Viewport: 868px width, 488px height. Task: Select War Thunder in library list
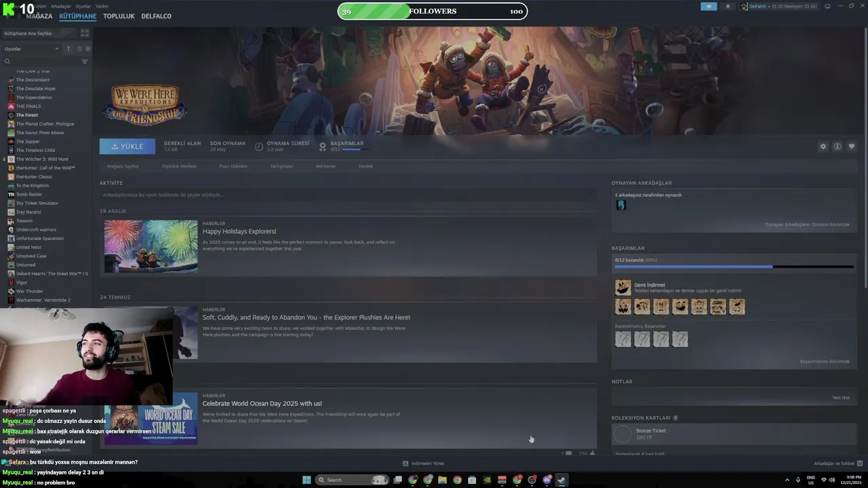(29, 291)
